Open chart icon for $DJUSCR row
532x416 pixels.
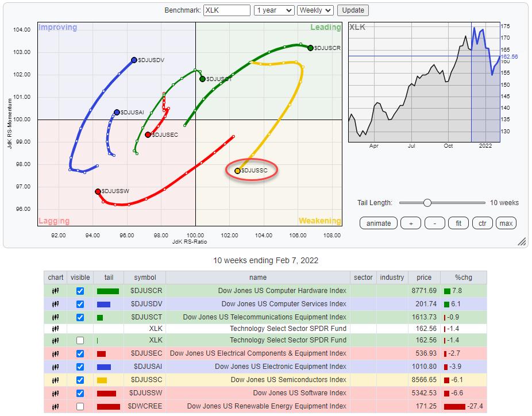click(56, 291)
